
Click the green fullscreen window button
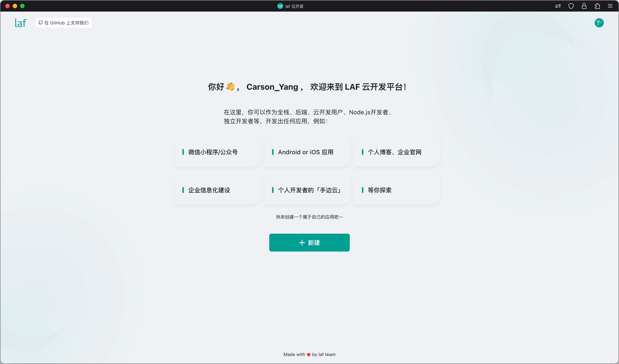click(22, 6)
